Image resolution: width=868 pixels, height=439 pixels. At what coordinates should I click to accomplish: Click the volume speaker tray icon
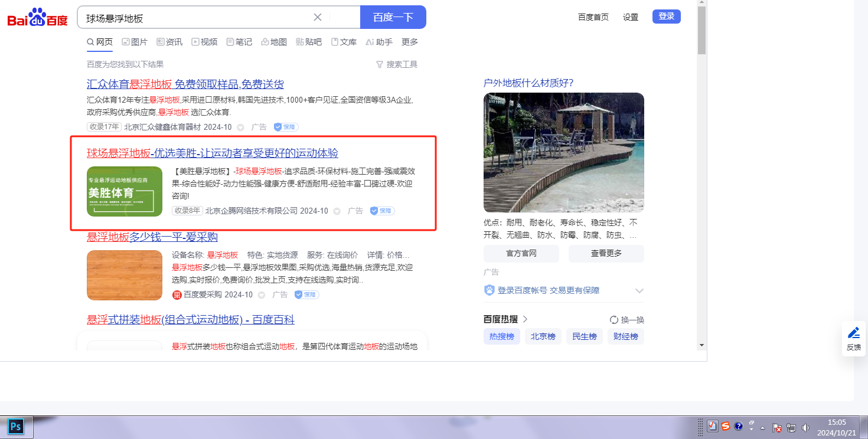point(805,427)
